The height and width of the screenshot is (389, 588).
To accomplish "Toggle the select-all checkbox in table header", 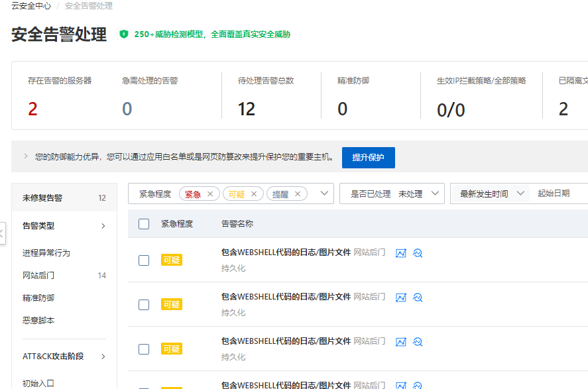I will pyautogui.click(x=144, y=224).
